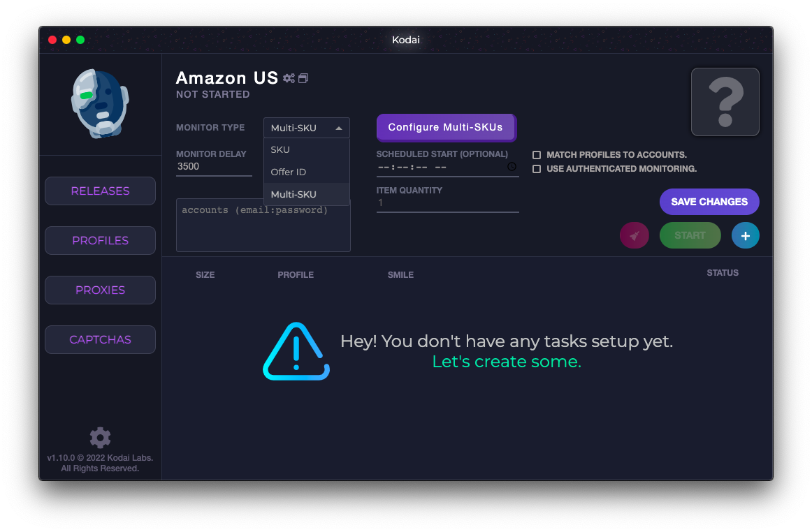Hit the green Start button
The width and height of the screenshot is (812, 532).
[690, 235]
